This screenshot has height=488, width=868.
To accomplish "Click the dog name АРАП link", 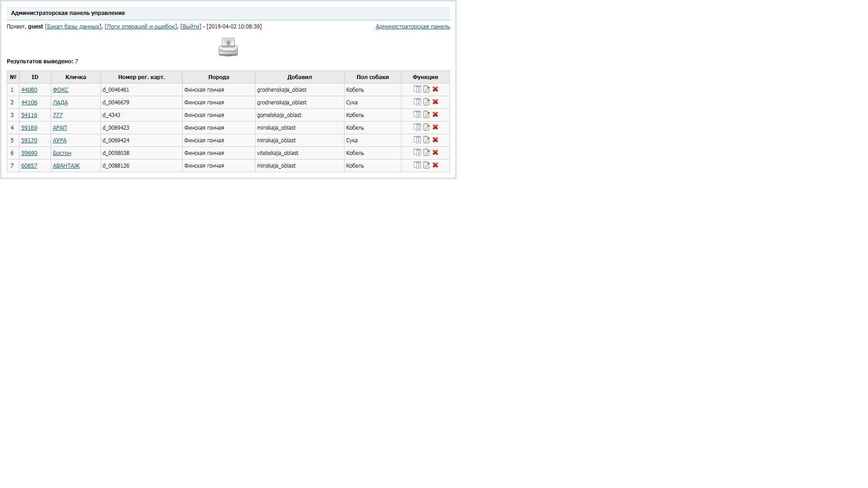I will [x=60, y=128].
